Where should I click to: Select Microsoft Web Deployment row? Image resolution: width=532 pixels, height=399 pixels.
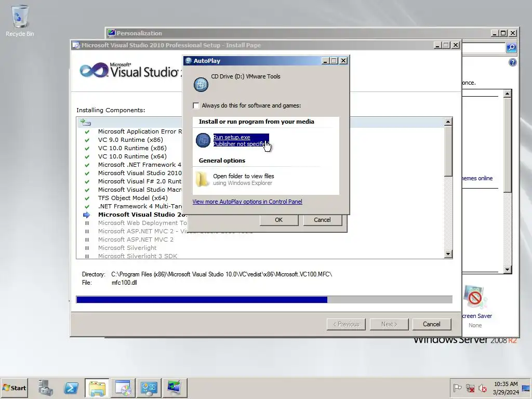(142, 223)
